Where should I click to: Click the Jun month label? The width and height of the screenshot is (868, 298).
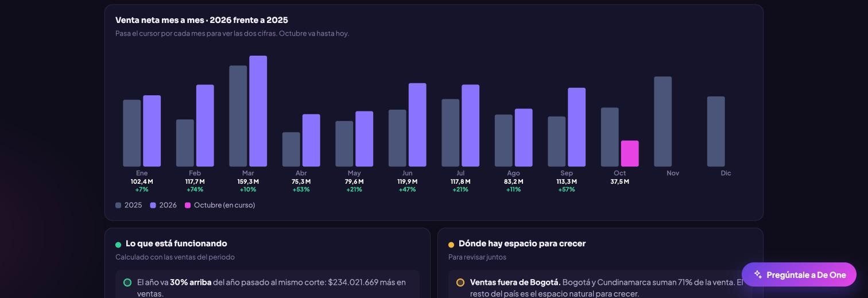coord(407,173)
